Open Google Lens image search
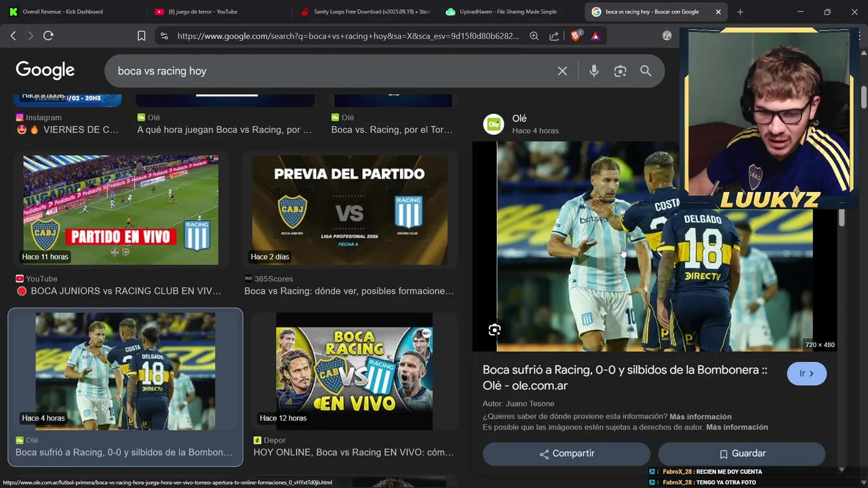 click(x=620, y=71)
